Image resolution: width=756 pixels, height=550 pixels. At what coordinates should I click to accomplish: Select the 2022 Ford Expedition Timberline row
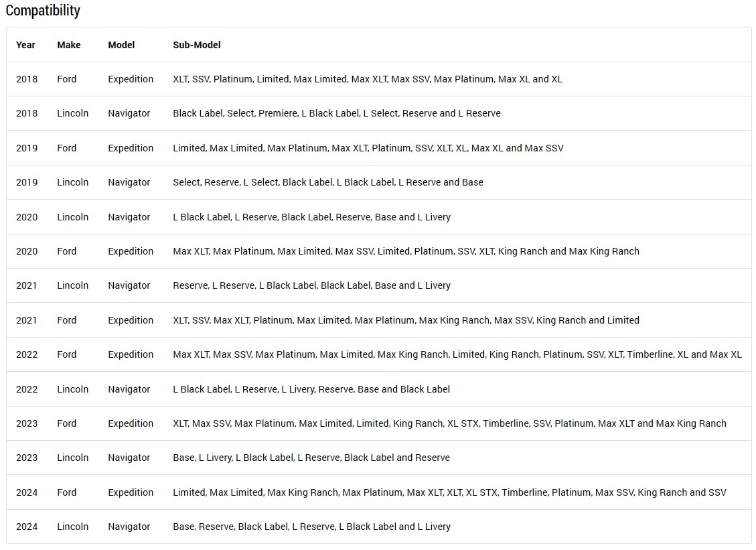tap(378, 354)
